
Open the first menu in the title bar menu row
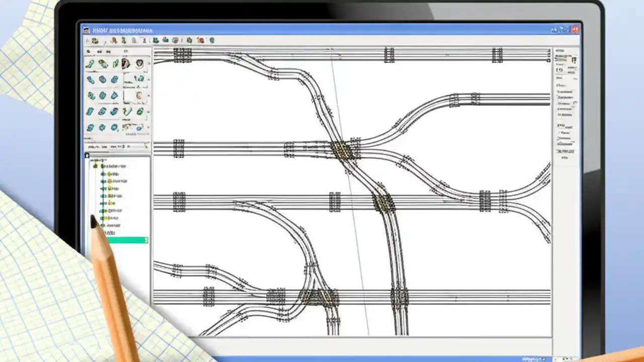(98, 30)
